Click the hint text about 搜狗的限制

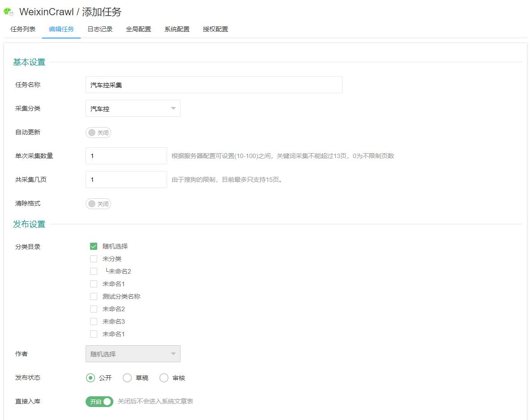[227, 180]
